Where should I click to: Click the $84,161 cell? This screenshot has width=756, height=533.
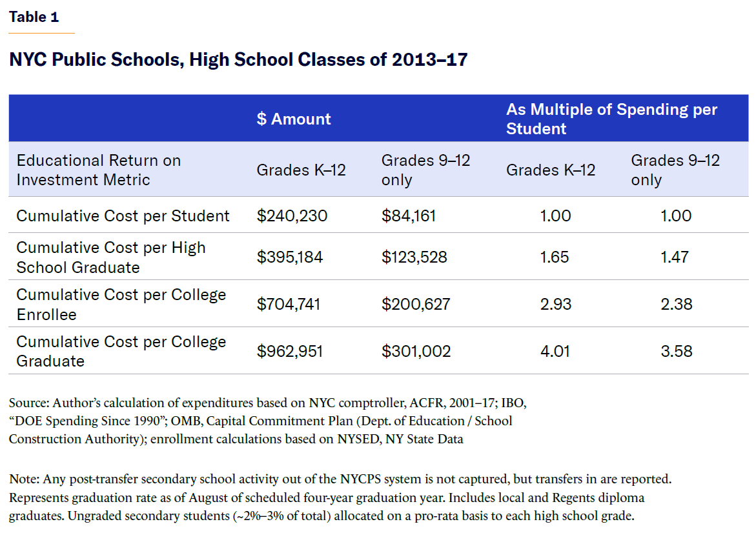409,216
